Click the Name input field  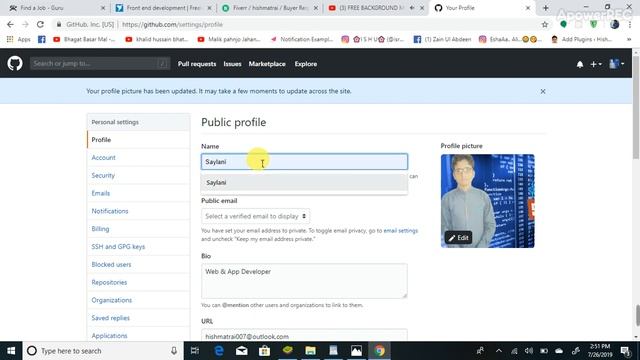(x=304, y=162)
